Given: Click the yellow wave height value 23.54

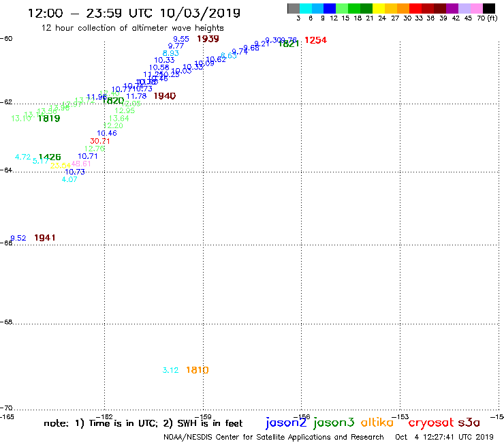Looking at the screenshot, I should click(60, 166).
